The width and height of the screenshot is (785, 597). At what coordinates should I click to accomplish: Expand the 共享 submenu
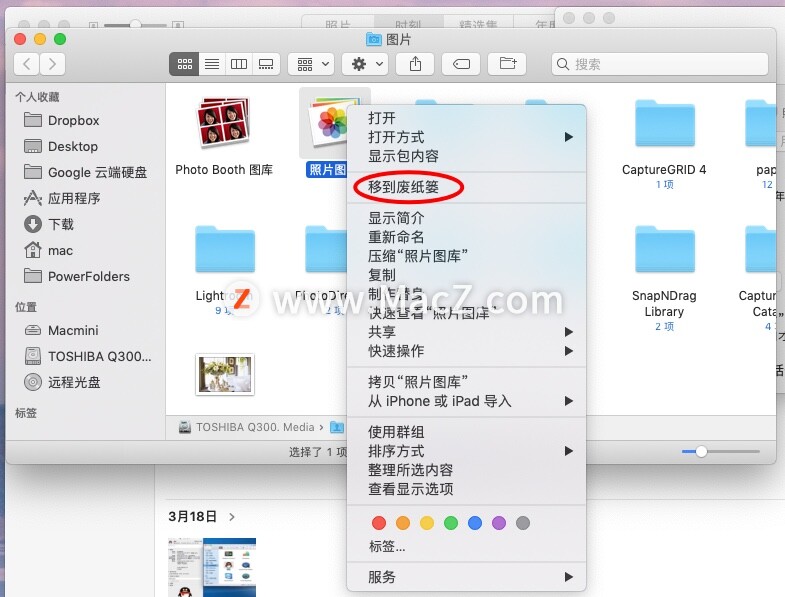[x=466, y=332]
